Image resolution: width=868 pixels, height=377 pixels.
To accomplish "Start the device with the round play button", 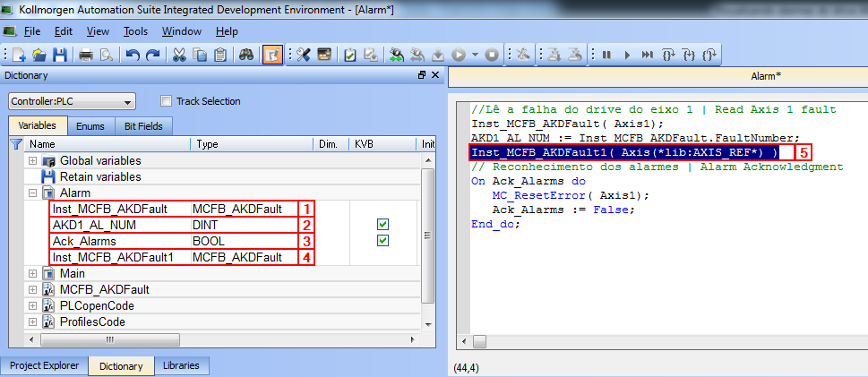I will [x=459, y=55].
